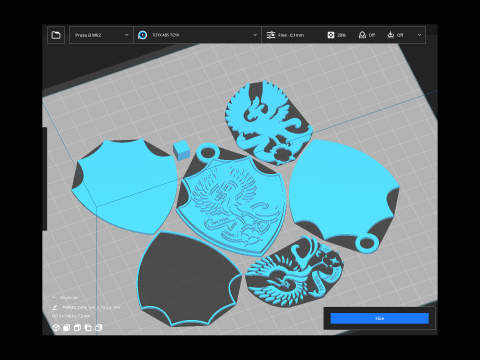Click the round extruder material icon
The width and height of the screenshot is (480, 360).
pos(143,35)
